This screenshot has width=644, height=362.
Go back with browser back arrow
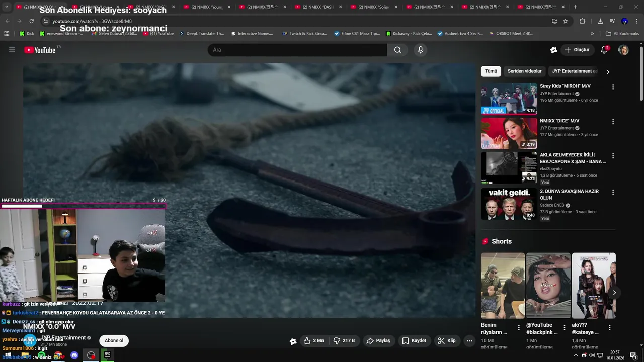pos(7,21)
